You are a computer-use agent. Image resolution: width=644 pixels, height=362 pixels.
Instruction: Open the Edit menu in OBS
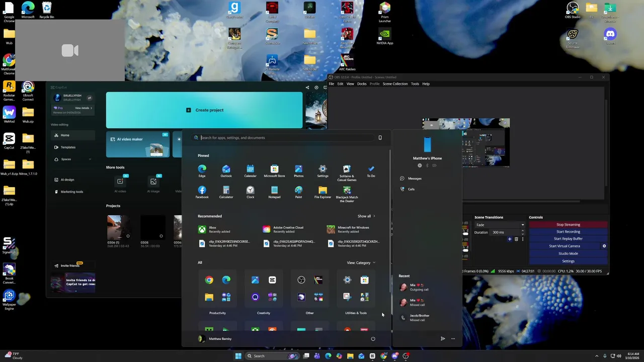coord(340,84)
